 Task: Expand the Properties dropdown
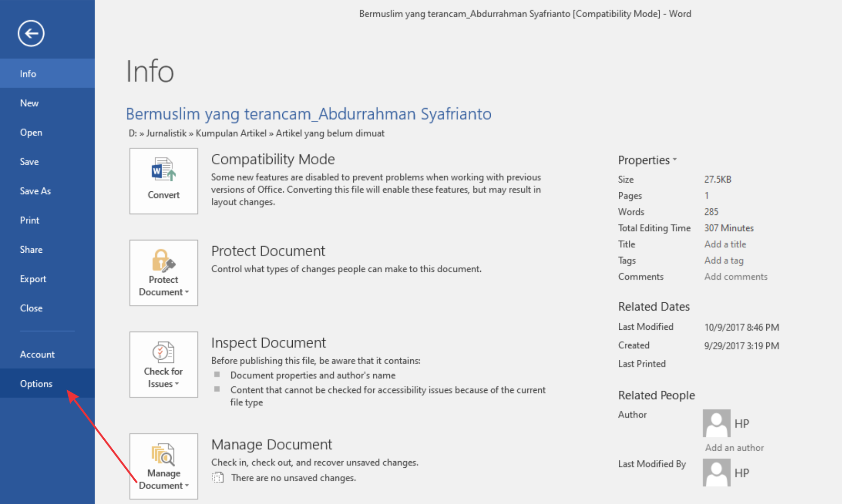647,160
